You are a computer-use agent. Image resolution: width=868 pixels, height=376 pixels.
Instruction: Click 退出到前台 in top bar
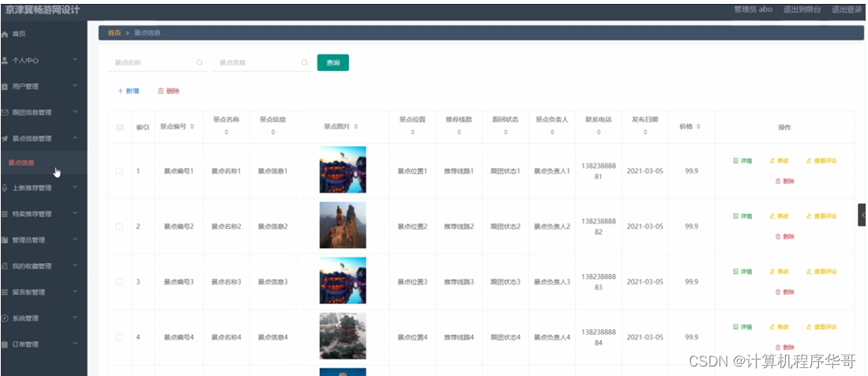tap(802, 9)
